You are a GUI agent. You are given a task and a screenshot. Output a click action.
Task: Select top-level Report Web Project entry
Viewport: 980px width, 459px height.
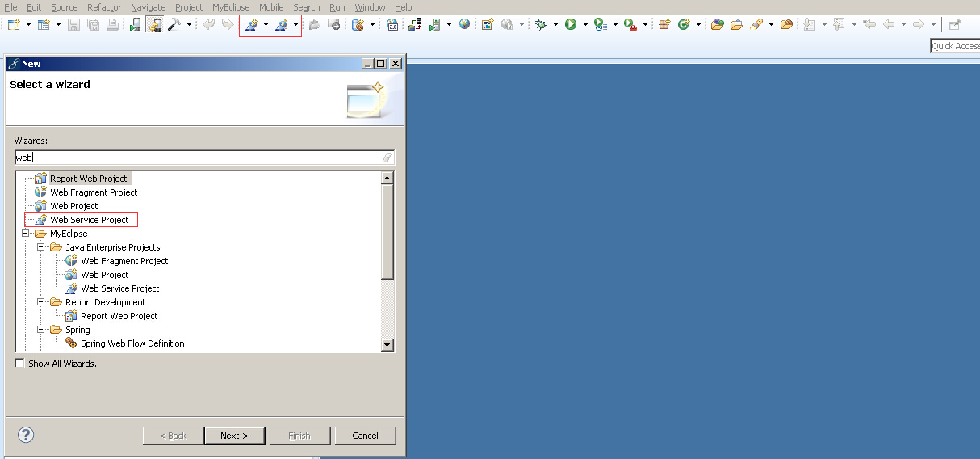click(x=88, y=179)
